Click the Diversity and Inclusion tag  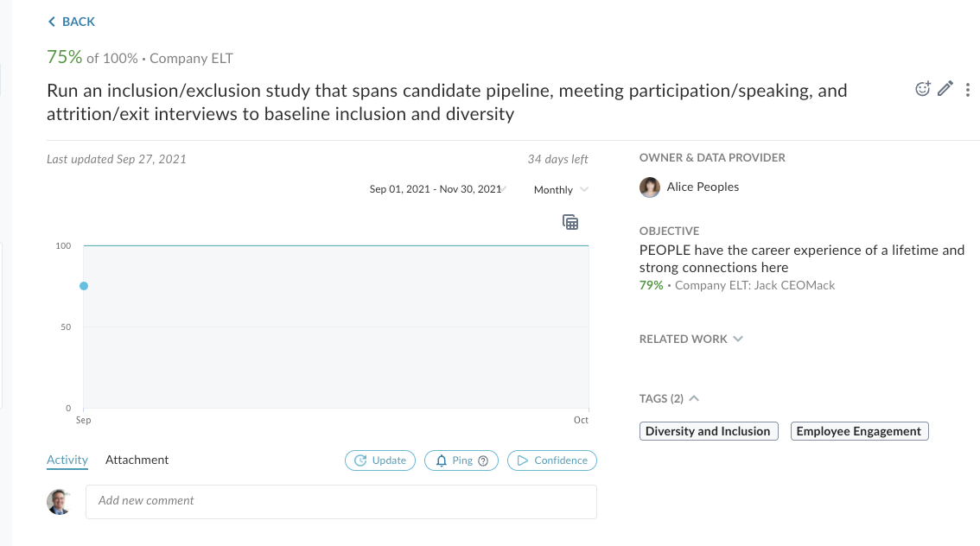point(709,431)
